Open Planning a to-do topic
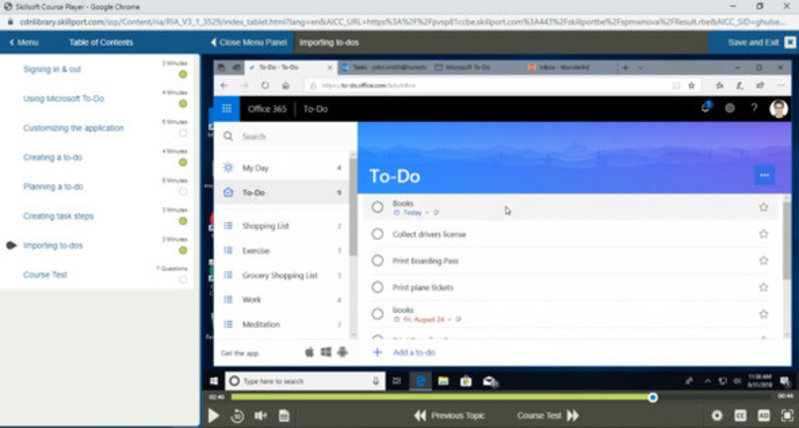The height and width of the screenshot is (428, 799). (x=53, y=186)
